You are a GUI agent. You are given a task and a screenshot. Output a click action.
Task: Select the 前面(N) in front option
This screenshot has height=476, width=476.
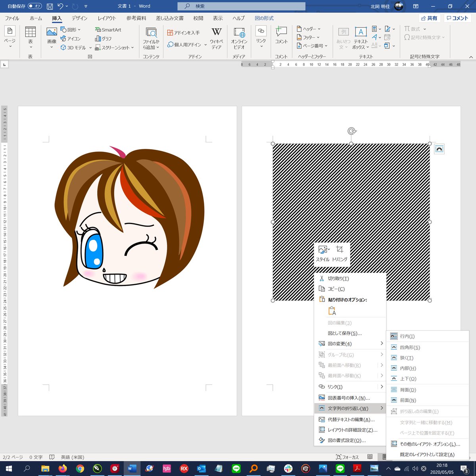tap(428, 400)
